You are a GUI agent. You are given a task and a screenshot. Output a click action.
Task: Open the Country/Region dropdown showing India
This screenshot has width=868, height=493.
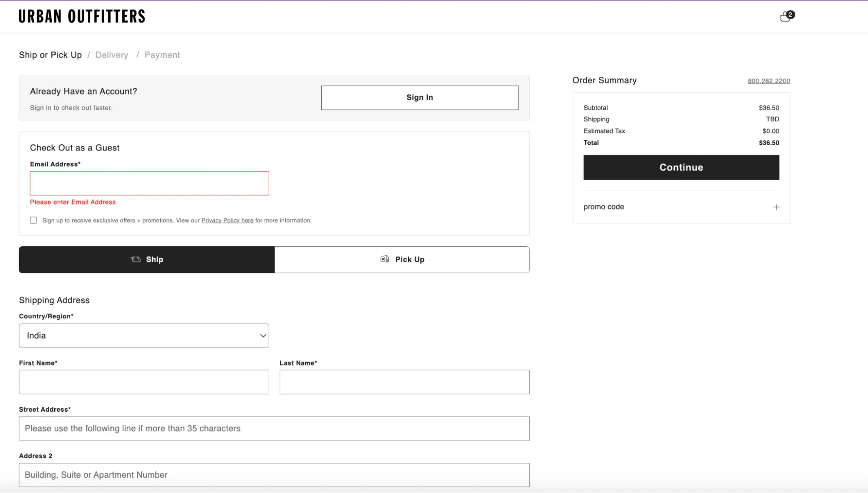[x=144, y=335]
